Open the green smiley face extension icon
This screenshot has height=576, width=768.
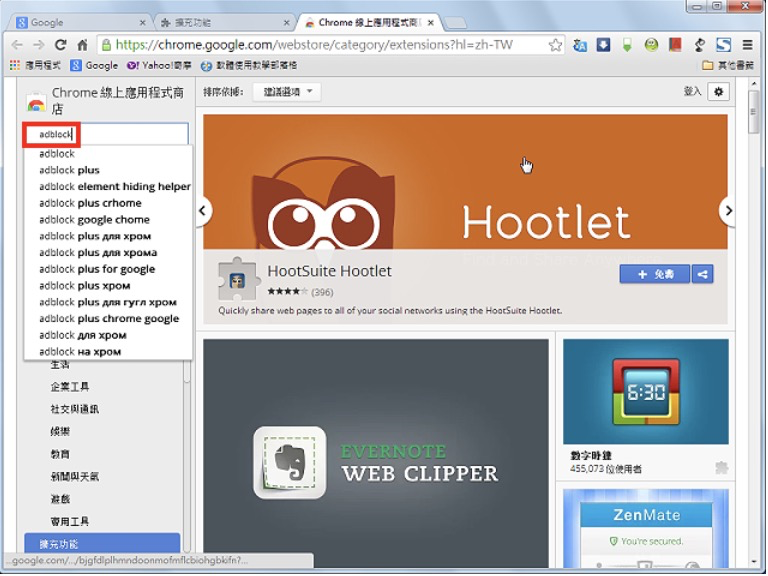(651, 45)
